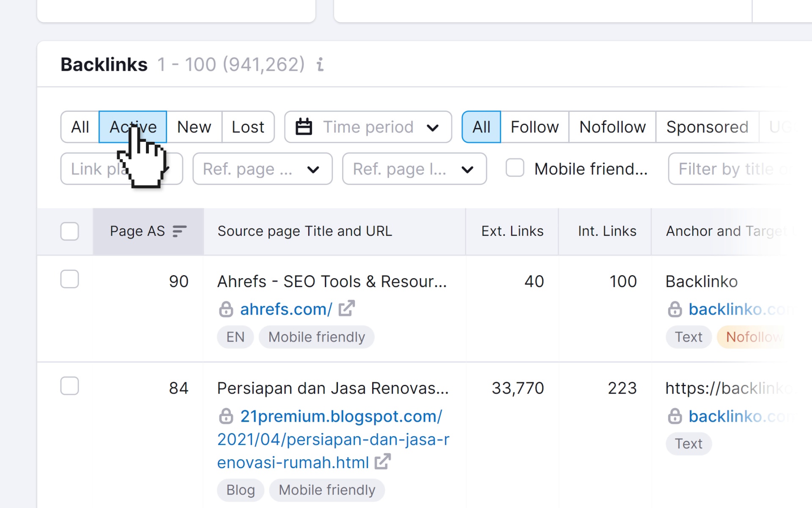Click the calendar icon in Time period

303,127
